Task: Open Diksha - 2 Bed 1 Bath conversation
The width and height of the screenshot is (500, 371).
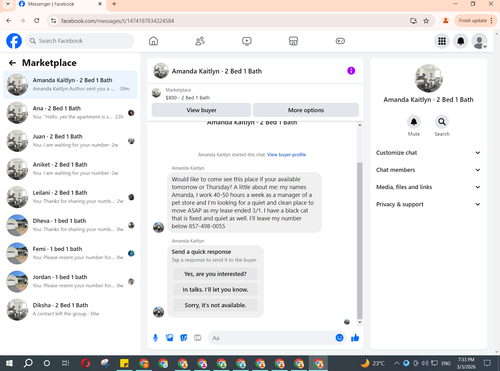Action: tap(70, 309)
